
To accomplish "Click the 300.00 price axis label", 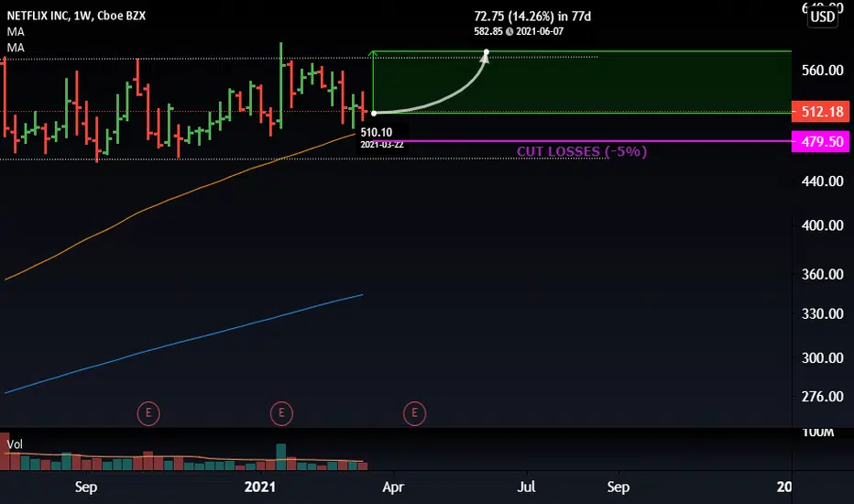I will [x=823, y=358].
